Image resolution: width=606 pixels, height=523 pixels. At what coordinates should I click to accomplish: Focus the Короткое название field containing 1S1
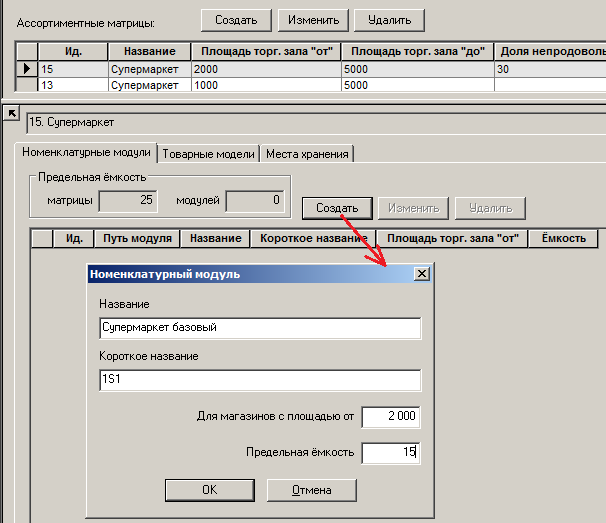pyautogui.click(x=260, y=380)
